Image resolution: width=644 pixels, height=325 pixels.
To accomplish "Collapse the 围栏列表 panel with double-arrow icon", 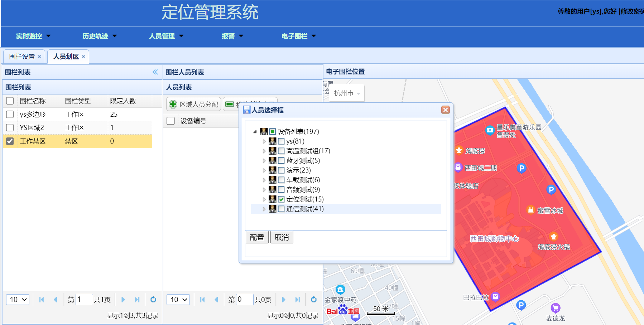I will point(155,72).
